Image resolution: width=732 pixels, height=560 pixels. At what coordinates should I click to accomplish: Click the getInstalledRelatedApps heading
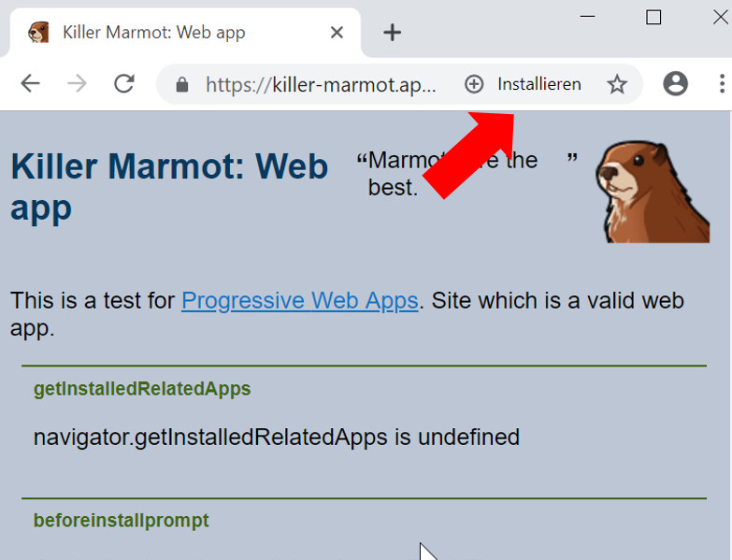click(142, 389)
